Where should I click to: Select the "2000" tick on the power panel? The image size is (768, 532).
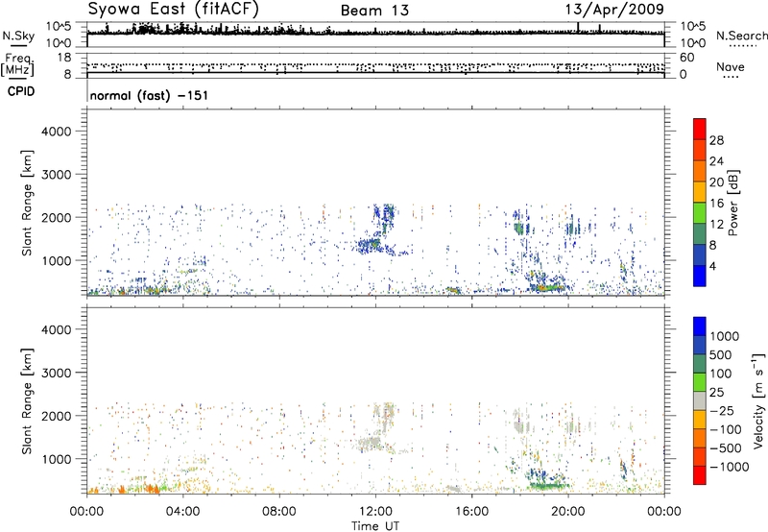(x=56, y=217)
